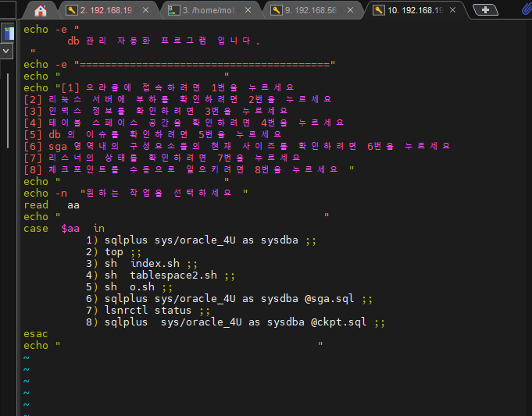Toggle the sidebar panel icon at left

8,33
